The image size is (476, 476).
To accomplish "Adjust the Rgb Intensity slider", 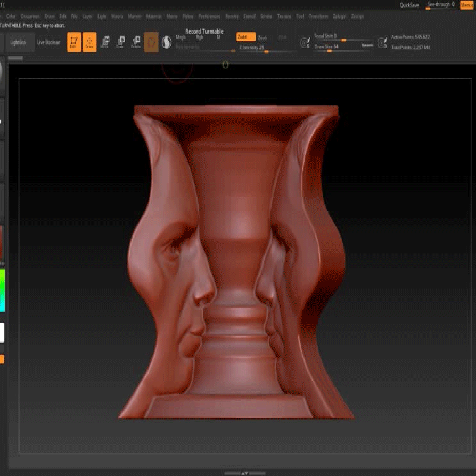I will pyautogui.click(x=205, y=48).
